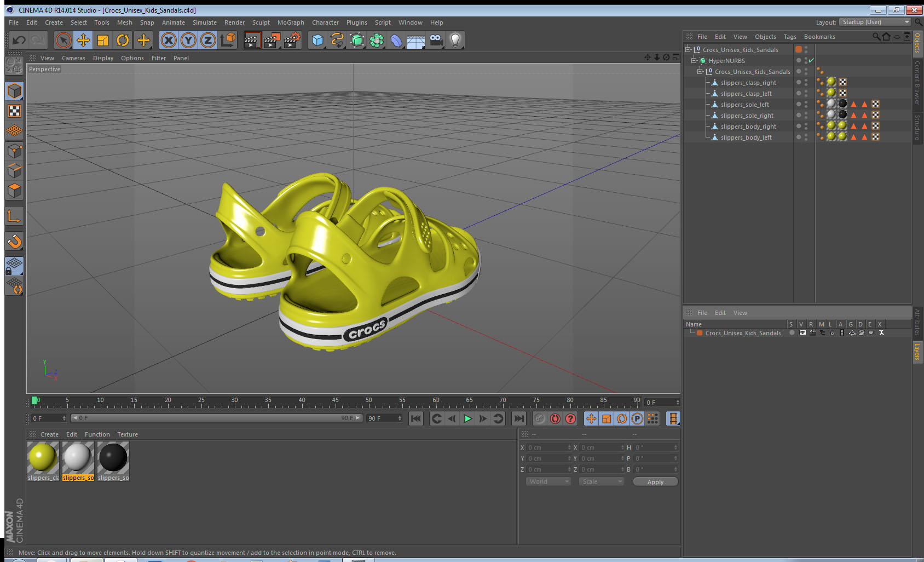Toggle the Snap magnet icon
The height and width of the screenshot is (562, 924).
[15, 241]
